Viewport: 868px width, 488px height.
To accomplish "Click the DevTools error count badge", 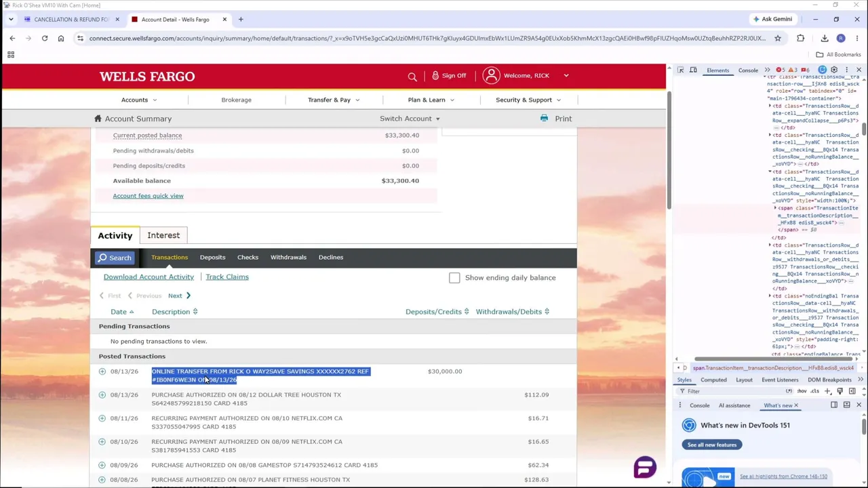I will [x=781, y=70].
